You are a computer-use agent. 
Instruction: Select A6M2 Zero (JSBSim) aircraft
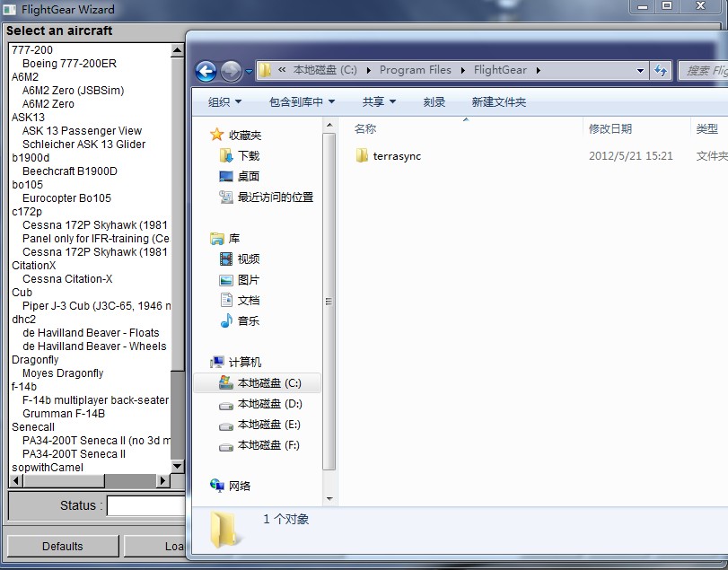[x=73, y=90]
